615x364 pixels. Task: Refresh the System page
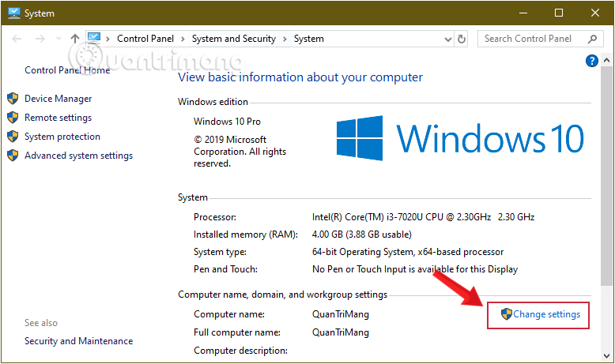[x=462, y=39]
